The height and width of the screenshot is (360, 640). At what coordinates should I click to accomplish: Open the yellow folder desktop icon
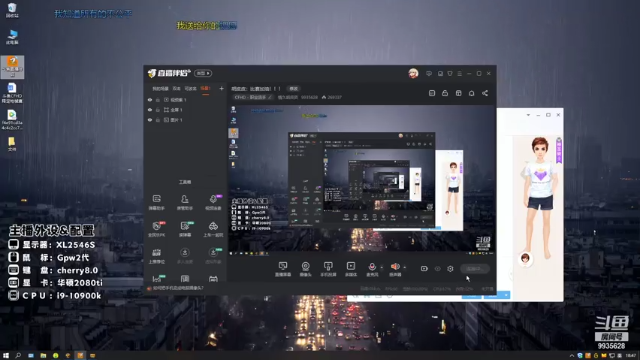pyautogui.click(x=12, y=144)
